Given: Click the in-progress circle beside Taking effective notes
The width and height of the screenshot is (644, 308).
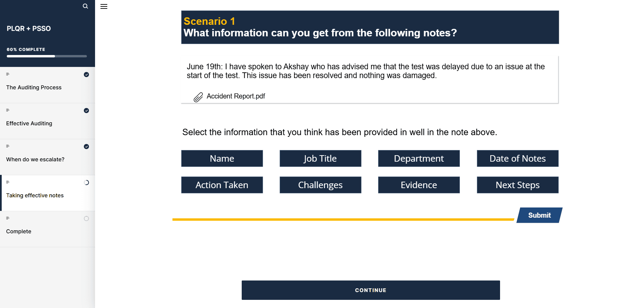Looking at the screenshot, I should coord(86,182).
